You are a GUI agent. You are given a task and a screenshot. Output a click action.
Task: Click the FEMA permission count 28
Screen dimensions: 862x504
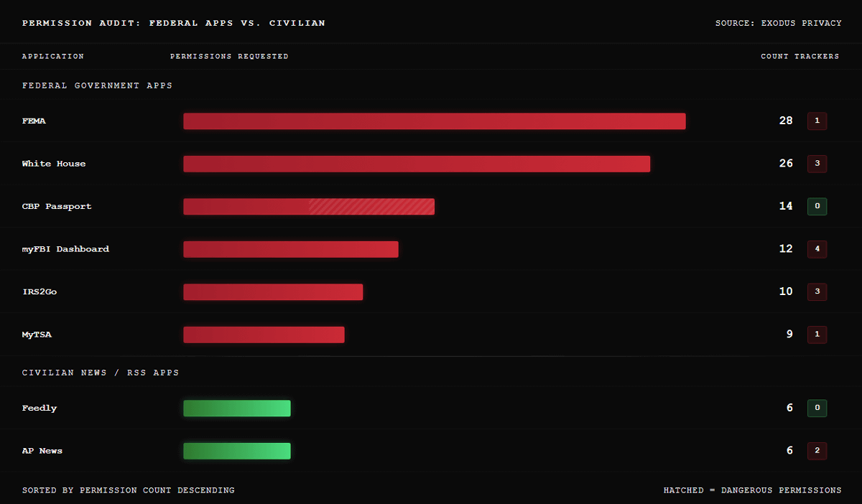click(x=786, y=121)
